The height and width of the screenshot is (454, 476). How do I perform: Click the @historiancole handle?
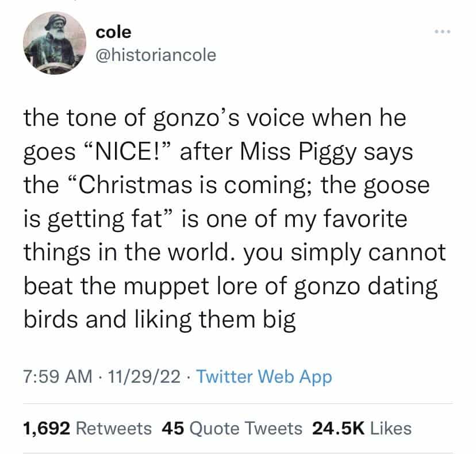click(x=157, y=55)
